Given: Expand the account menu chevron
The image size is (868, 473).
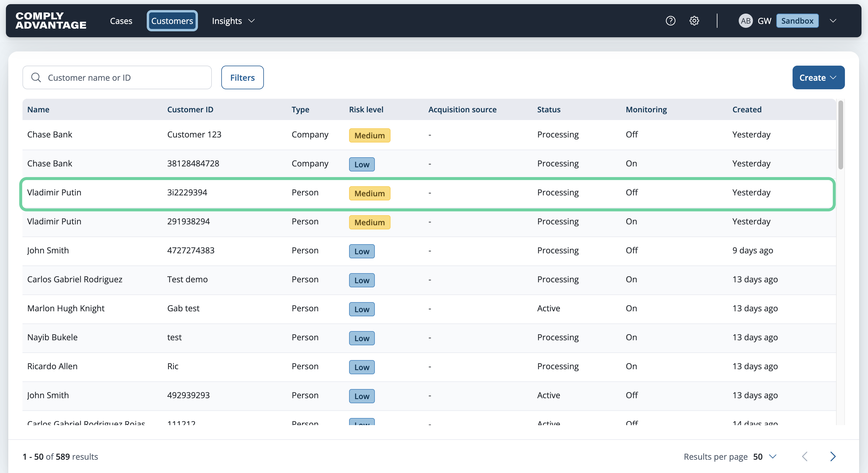Looking at the screenshot, I should coord(833,21).
